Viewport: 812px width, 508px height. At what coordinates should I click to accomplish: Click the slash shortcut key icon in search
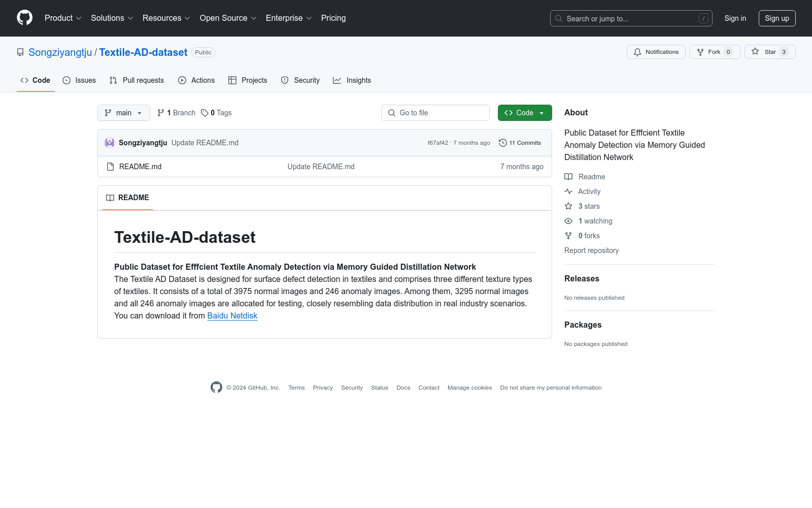(703, 18)
